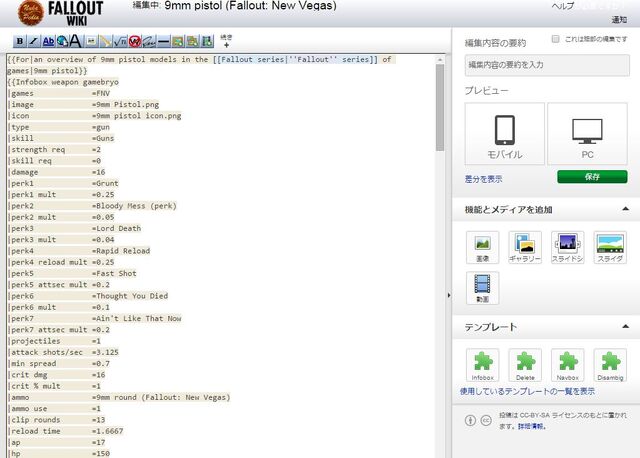Open the 使用しているテンプレートの一覧を表示 link

click(527, 391)
